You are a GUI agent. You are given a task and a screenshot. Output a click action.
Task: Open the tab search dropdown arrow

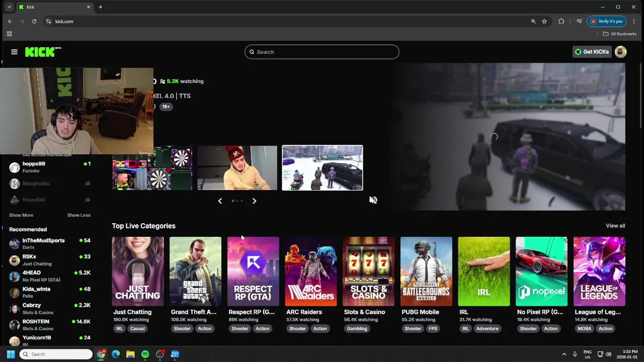(x=9, y=7)
